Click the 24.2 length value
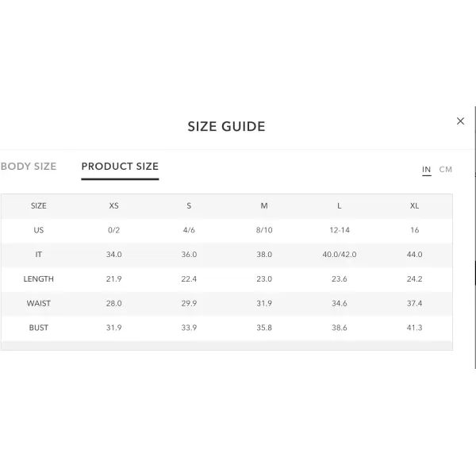This screenshot has width=476, height=476. point(414,279)
